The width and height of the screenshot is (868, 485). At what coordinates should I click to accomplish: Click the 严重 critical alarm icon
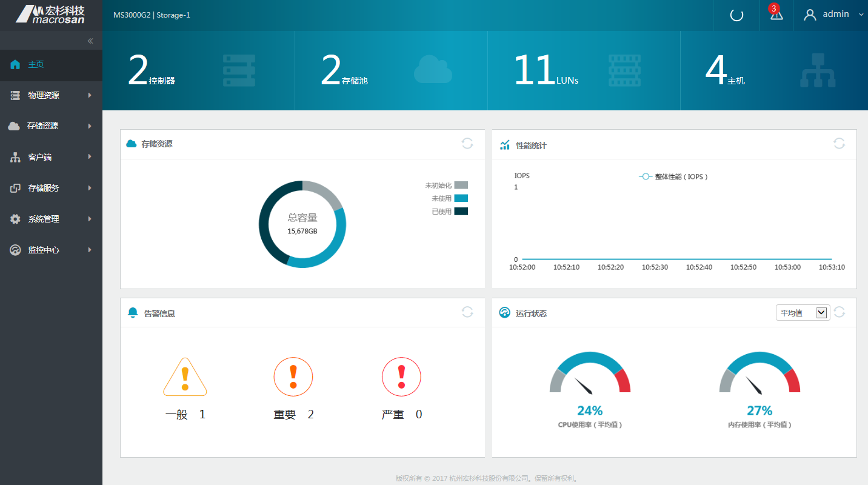click(x=401, y=377)
